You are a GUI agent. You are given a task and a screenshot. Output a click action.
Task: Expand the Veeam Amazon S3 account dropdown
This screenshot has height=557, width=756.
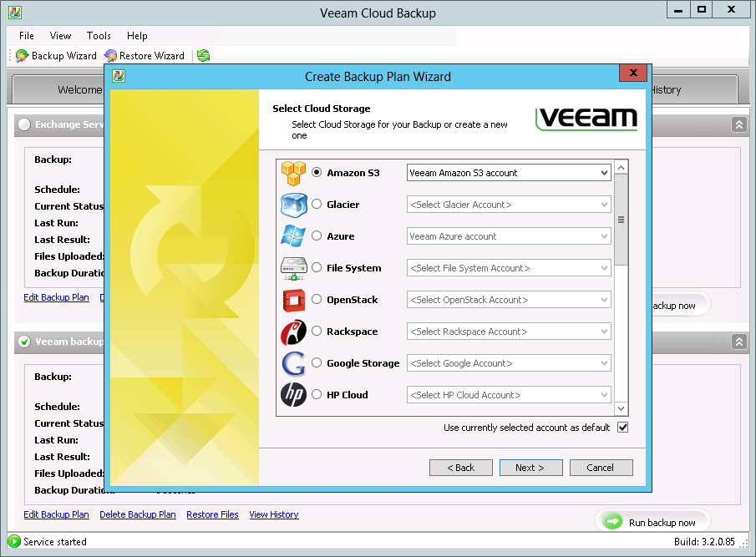509,173
